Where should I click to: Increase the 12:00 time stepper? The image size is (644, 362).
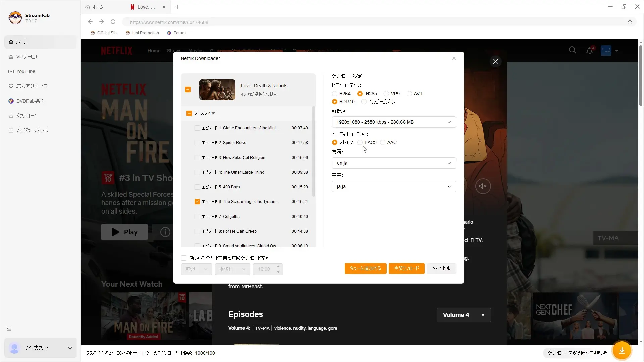pyautogui.click(x=278, y=267)
